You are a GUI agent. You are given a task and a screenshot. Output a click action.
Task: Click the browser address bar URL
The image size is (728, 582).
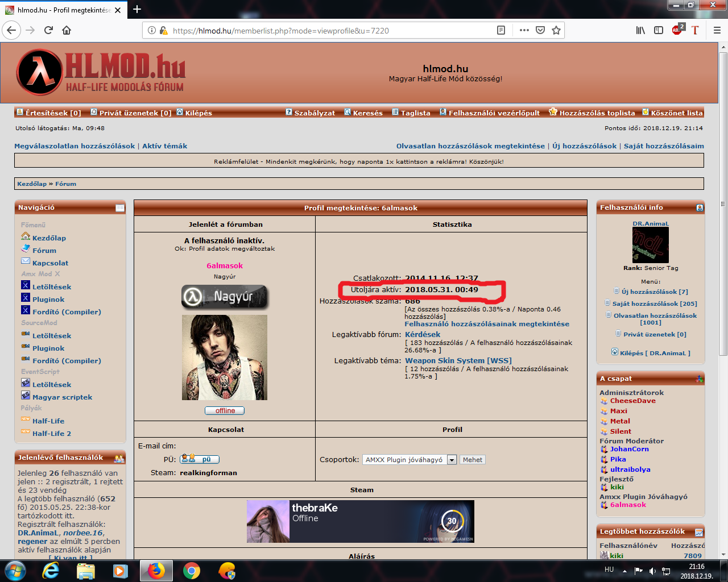(281, 31)
